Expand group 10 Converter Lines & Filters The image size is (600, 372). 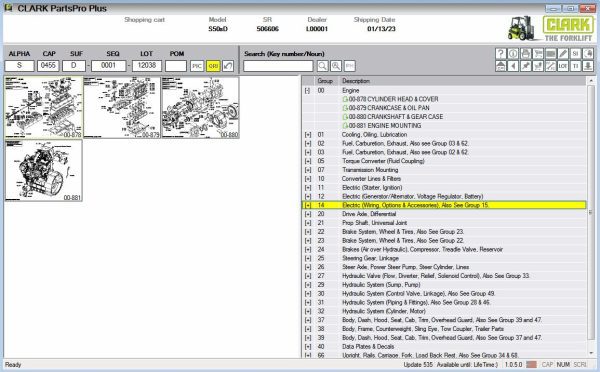[308, 179]
